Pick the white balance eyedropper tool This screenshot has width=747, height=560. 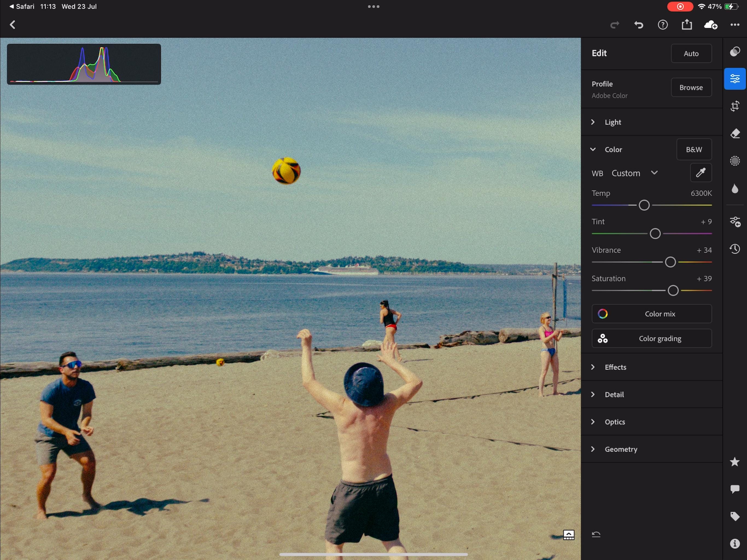tap(701, 173)
